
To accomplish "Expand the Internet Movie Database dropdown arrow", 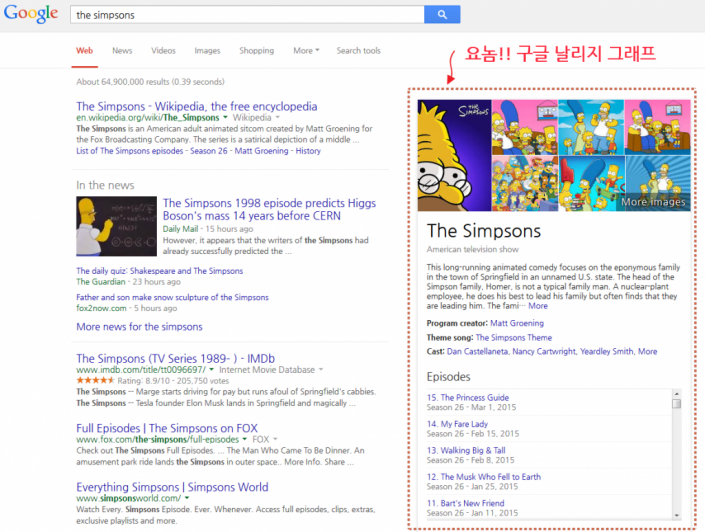I will click(x=321, y=370).
